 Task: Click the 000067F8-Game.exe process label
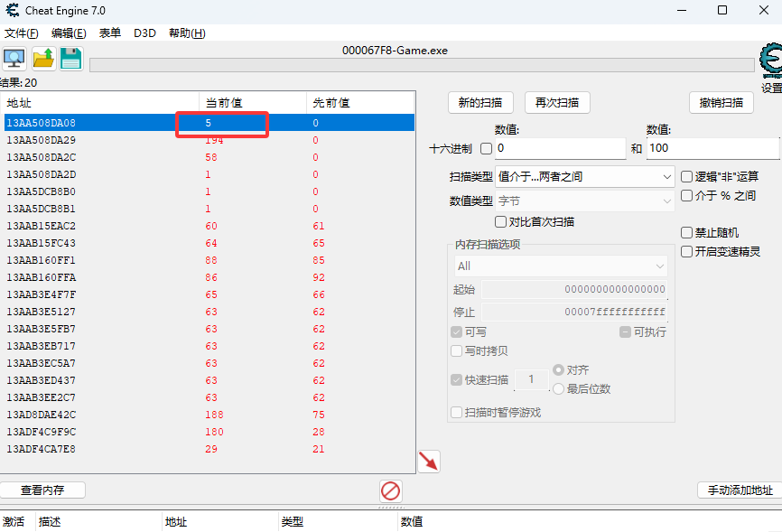tap(395, 51)
